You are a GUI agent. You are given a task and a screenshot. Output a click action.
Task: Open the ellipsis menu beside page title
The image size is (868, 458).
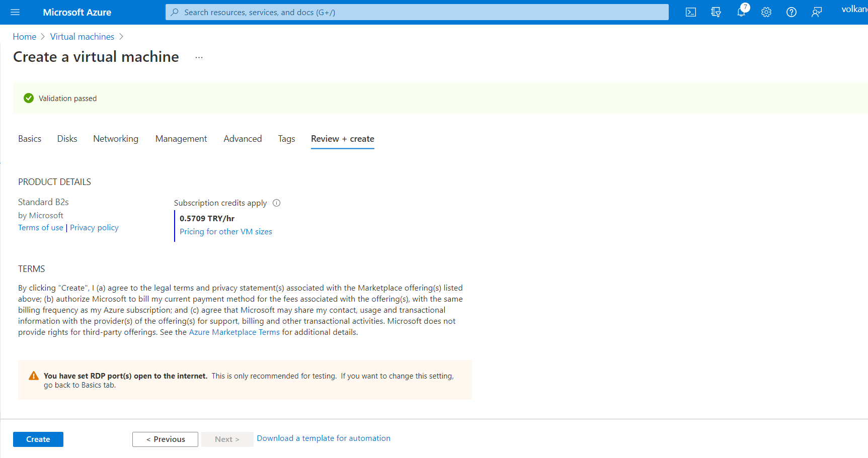click(x=199, y=57)
